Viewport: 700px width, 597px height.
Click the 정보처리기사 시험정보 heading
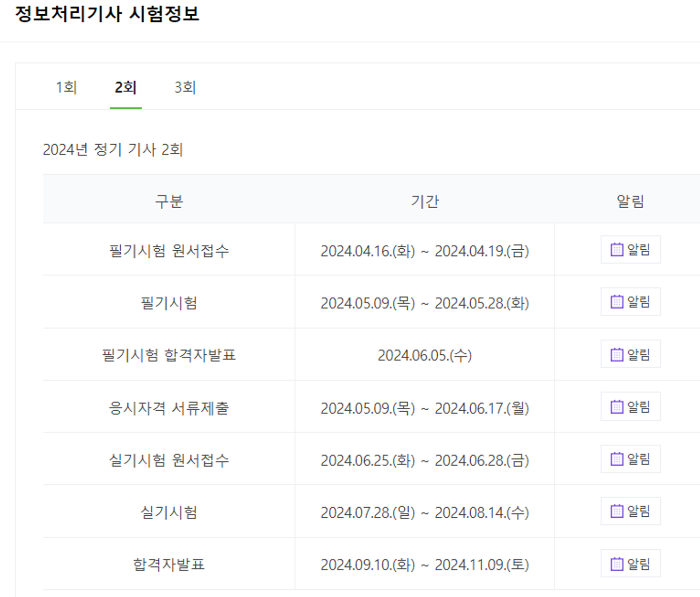pyautogui.click(x=107, y=14)
